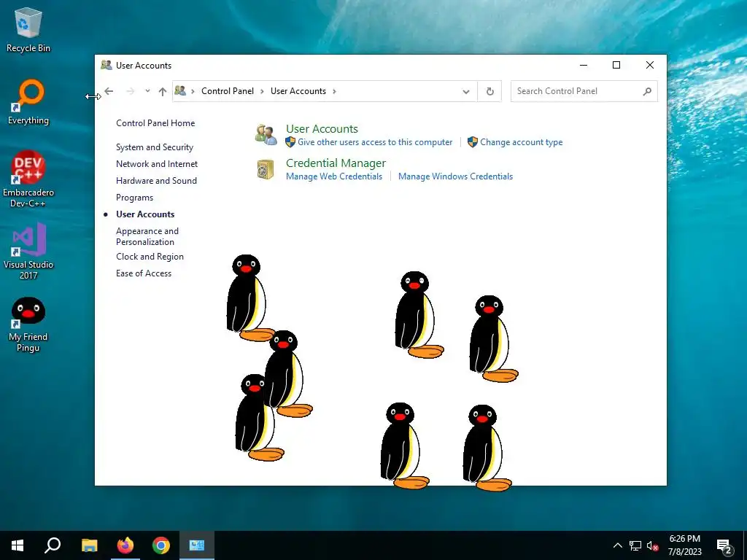Image resolution: width=747 pixels, height=560 pixels.
Task: Click the Forward arrow in Control Panel
Action: pyautogui.click(x=130, y=91)
